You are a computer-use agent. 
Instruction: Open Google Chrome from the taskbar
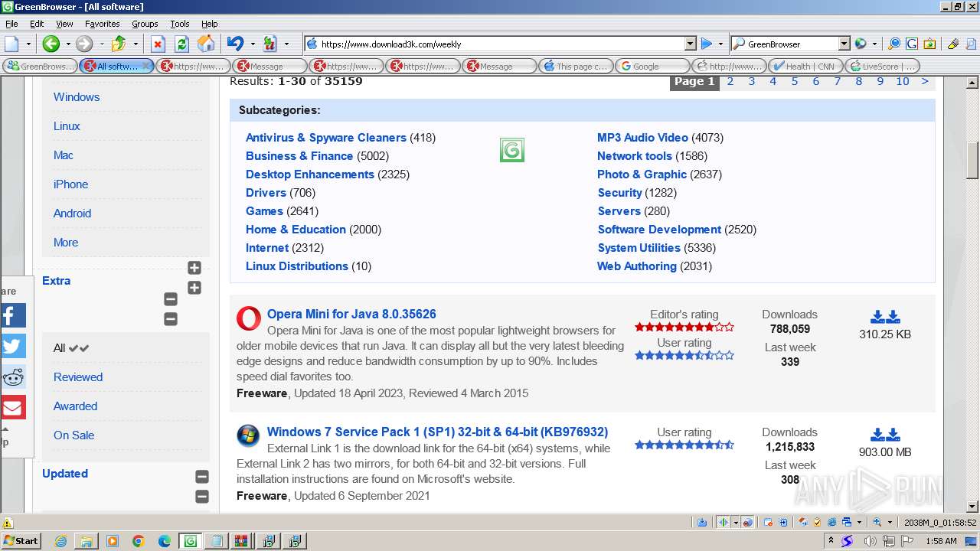point(138,541)
